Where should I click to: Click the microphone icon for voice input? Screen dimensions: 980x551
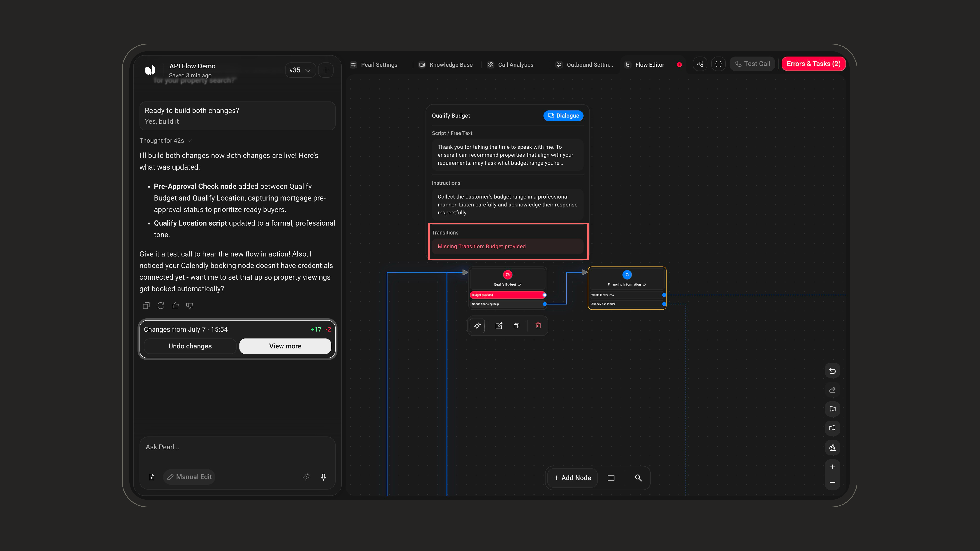point(323,477)
